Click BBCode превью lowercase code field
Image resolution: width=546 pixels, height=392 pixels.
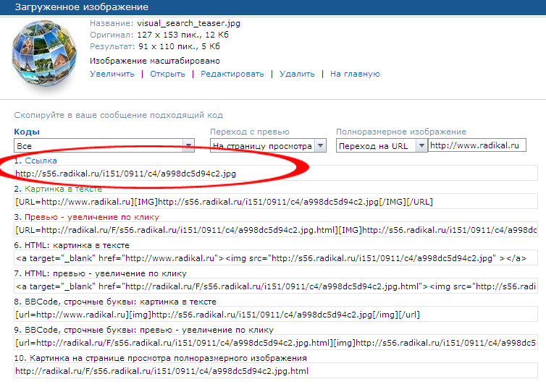click(x=275, y=343)
